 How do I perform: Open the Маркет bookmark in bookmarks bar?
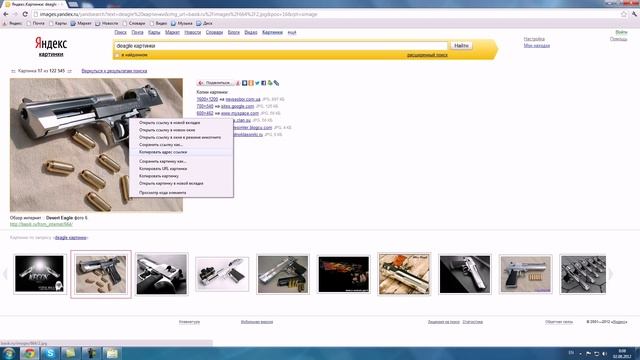point(81,23)
